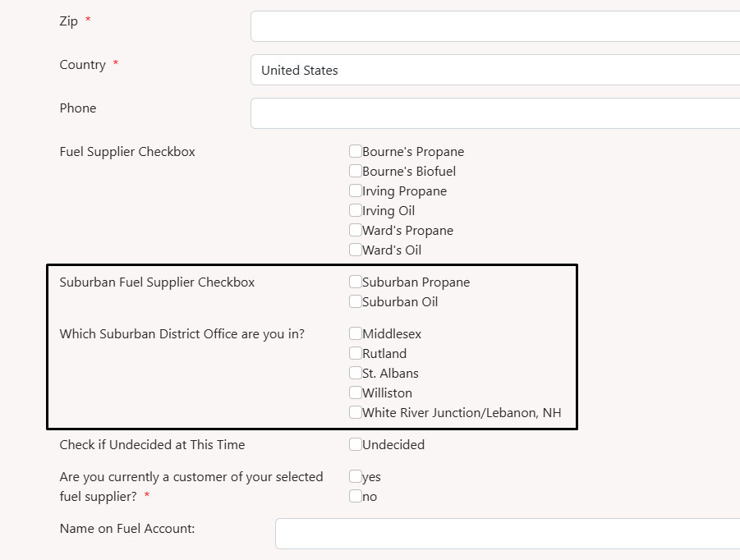
Task: Choose the Middlesex district office checkbox
Action: tap(356, 333)
